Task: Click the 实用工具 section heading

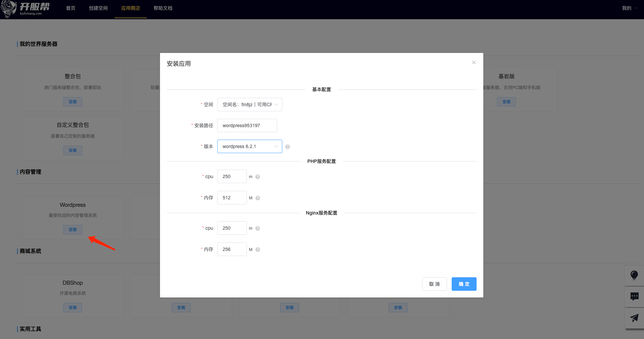Action: [x=30, y=329]
